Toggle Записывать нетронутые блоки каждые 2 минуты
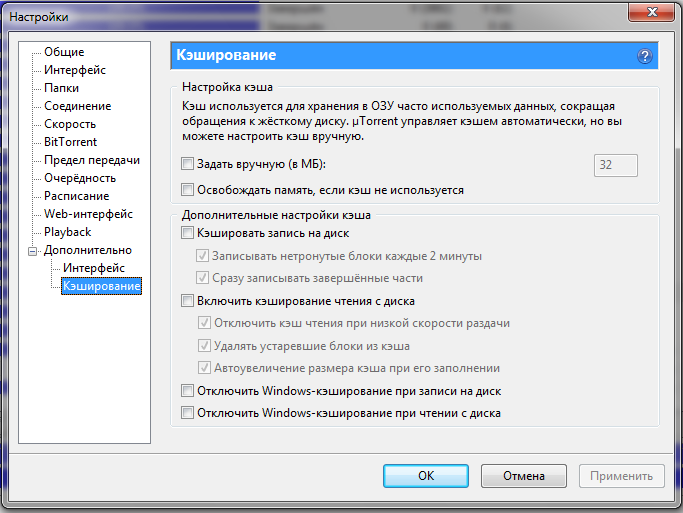The image size is (683, 513). coord(202,255)
